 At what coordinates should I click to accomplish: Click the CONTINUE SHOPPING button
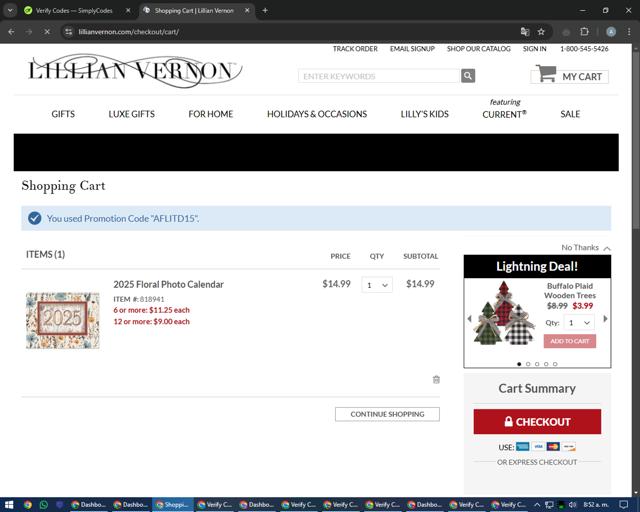(387, 414)
